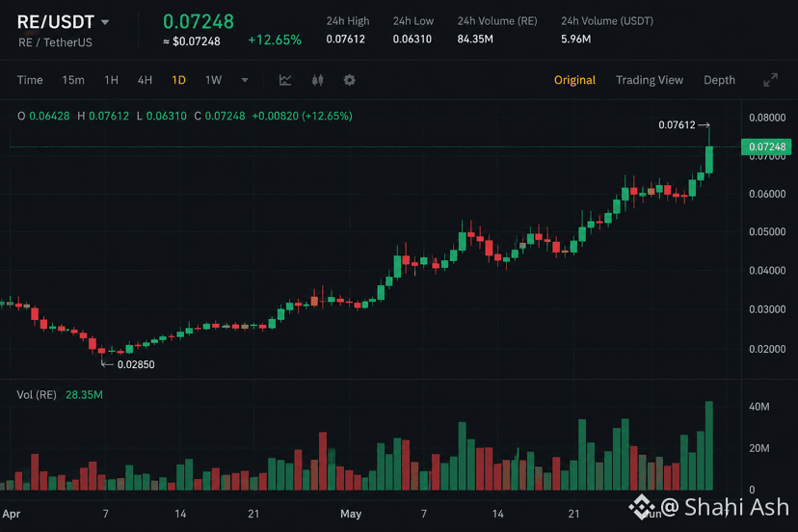Open chart settings gear icon
798x532 pixels.
coord(349,80)
